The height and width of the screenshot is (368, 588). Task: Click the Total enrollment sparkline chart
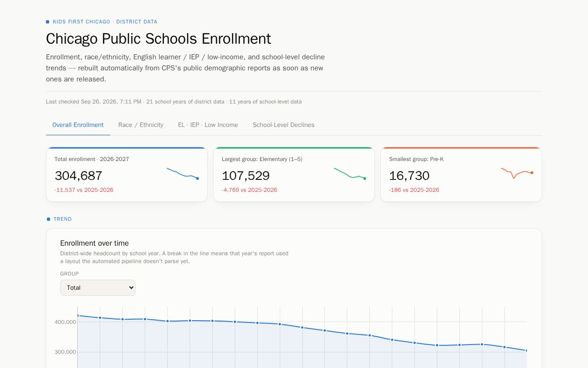[182, 173]
